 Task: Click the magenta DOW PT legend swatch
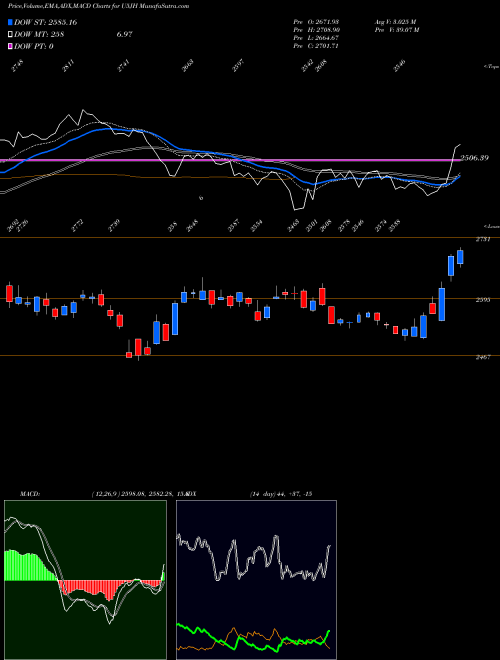point(10,46)
